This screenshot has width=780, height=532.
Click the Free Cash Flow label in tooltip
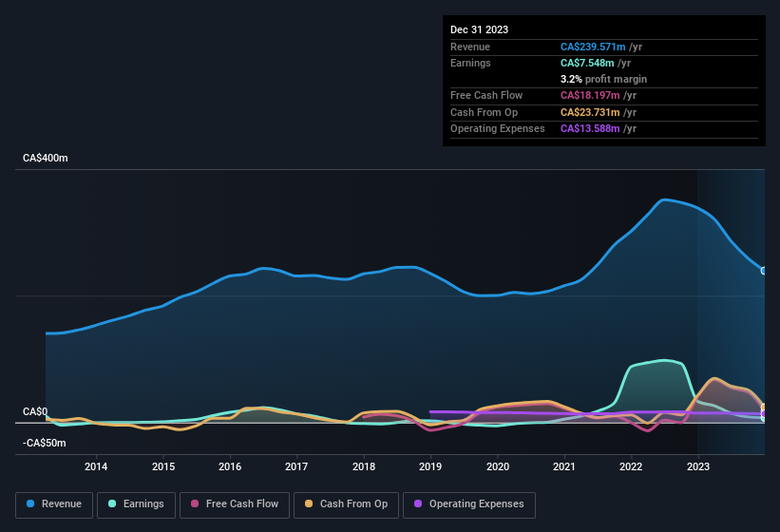[x=486, y=95]
